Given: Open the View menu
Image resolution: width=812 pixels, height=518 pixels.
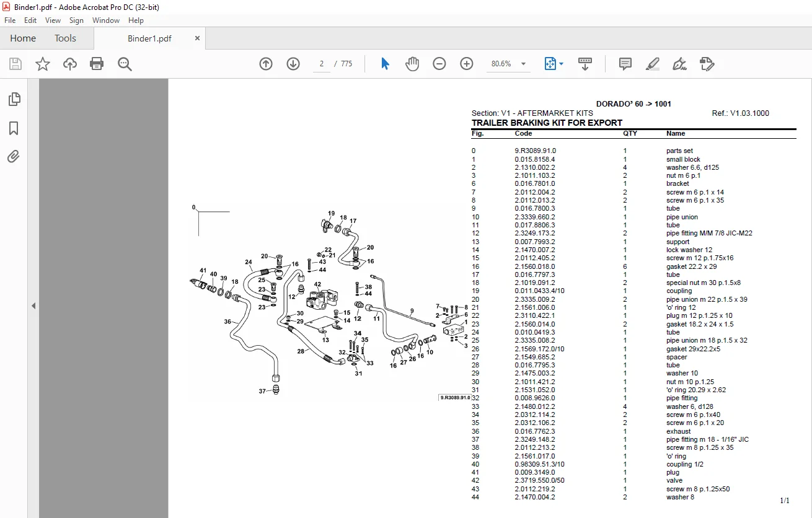Looking at the screenshot, I should tap(53, 20).
